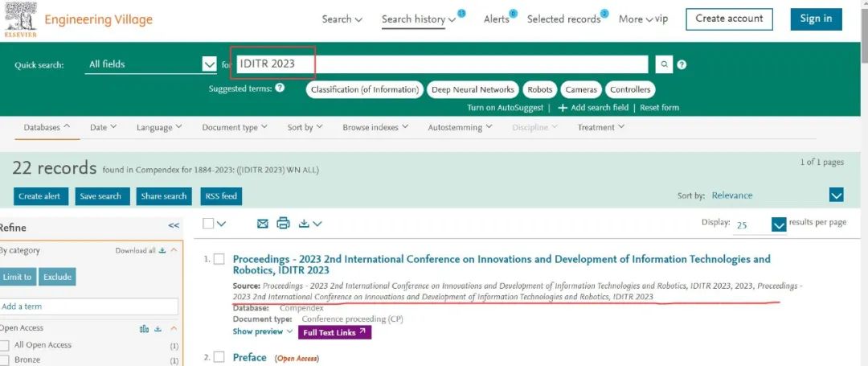Go to Alerts
868x366 pixels.
pyautogui.click(x=496, y=19)
